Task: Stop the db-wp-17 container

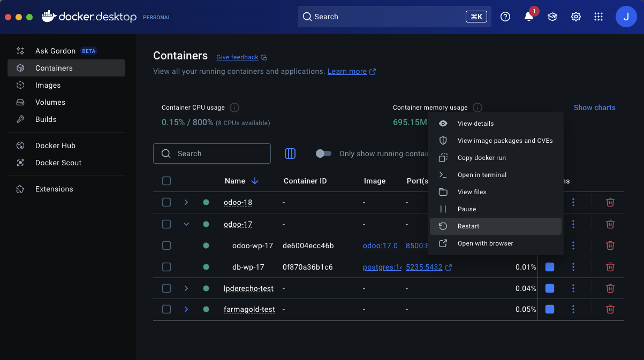Action: (x=549, y=267)
